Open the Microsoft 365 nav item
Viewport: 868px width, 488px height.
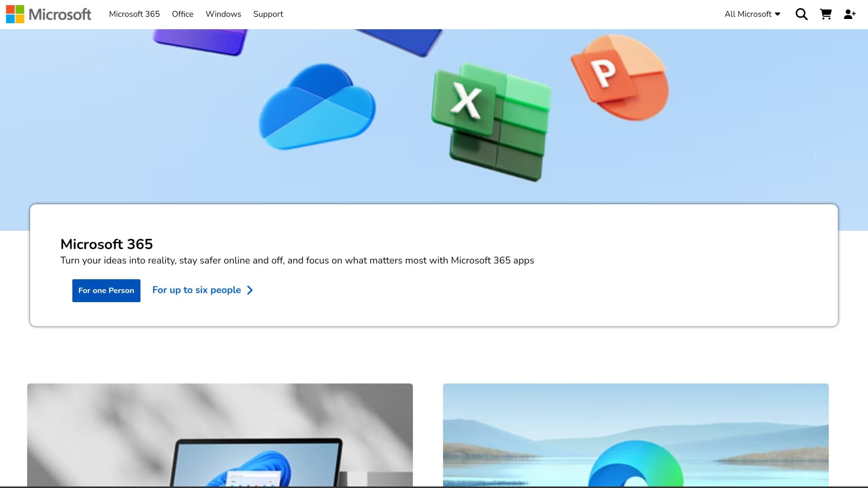click(134, 14)
